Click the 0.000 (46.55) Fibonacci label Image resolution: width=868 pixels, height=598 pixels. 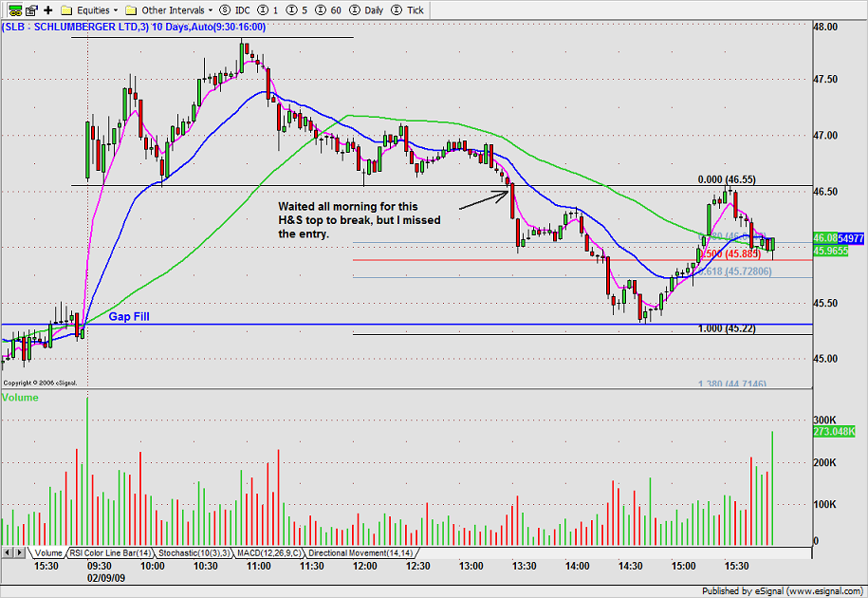[x=727, y=179]
